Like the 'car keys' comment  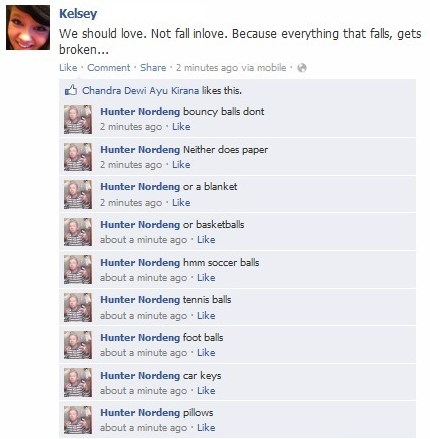[206, 390]
